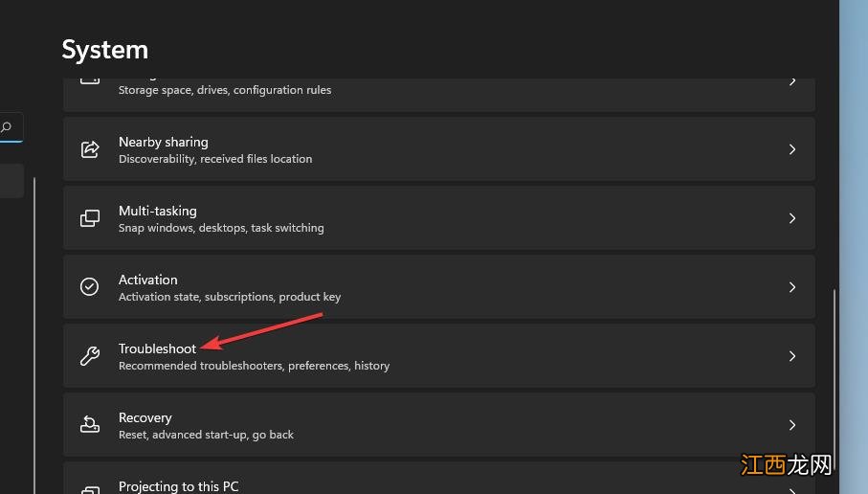Open the Troubleshoot settings

439,355
